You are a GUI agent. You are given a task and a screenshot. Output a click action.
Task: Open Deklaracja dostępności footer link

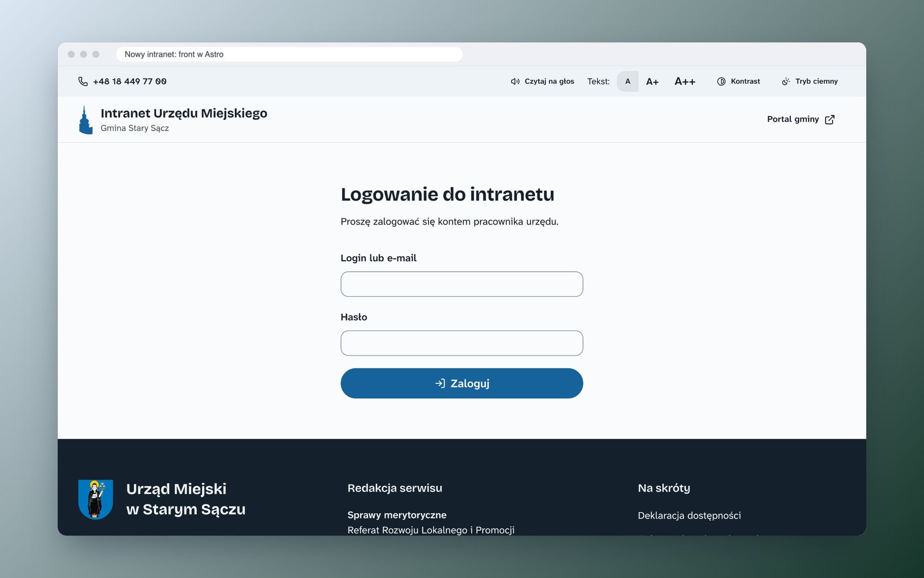[x=689, y=516]
